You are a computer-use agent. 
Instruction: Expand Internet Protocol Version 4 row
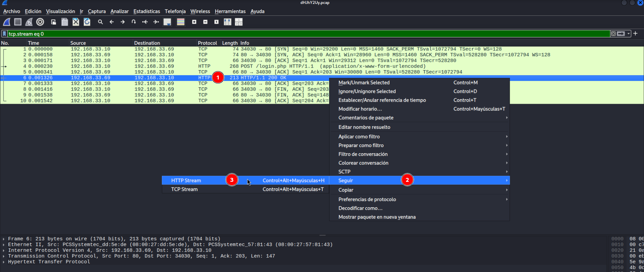pyautogui.click(x=4, y=250)
